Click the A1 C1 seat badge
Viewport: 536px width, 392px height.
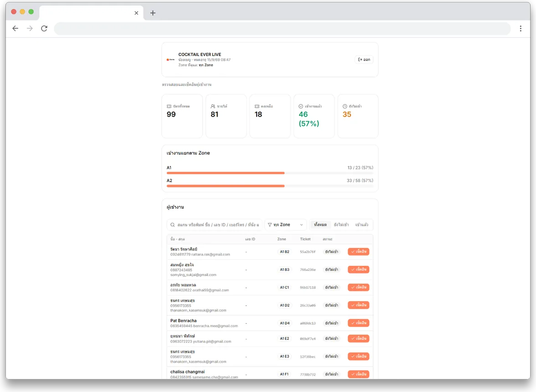[284, 288]
